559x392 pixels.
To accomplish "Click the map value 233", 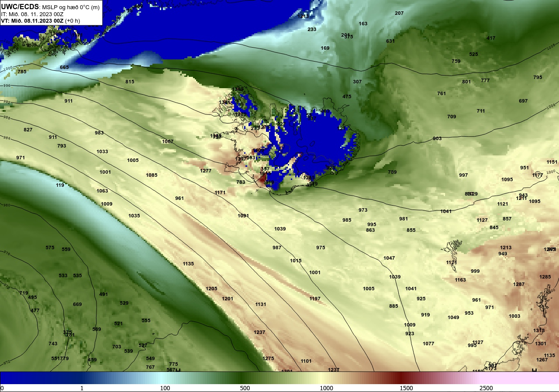I will [x=312, y=29].
